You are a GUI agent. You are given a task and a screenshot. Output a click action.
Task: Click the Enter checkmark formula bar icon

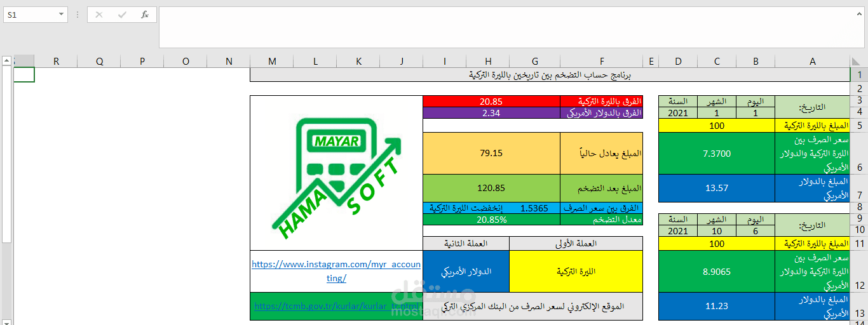point(121,15)
